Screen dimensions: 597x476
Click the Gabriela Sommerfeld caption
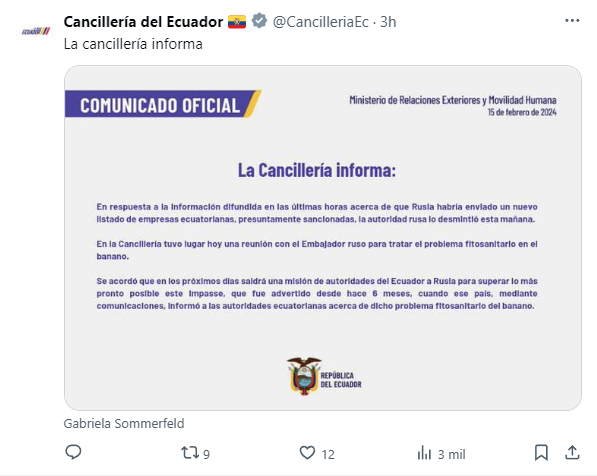click(x=124, y=423)
